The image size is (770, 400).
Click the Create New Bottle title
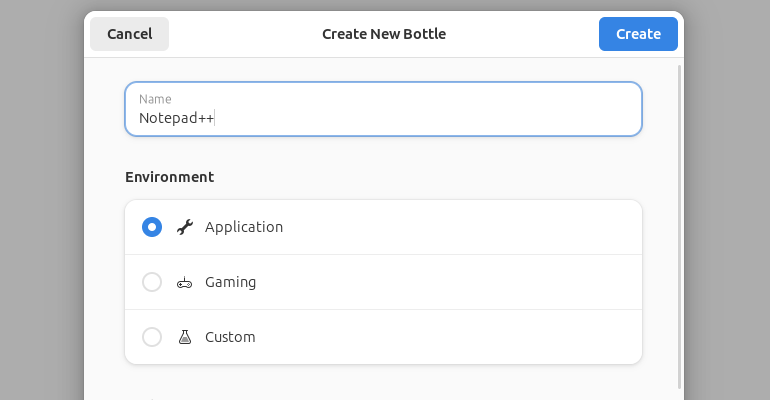pyautogui.click(x=384, y=34)
